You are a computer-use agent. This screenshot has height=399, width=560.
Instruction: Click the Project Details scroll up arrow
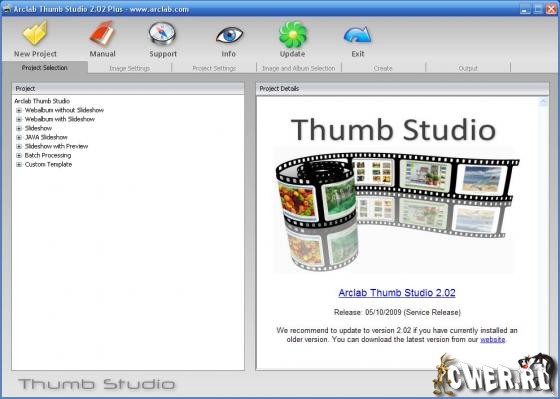point(543,102)
